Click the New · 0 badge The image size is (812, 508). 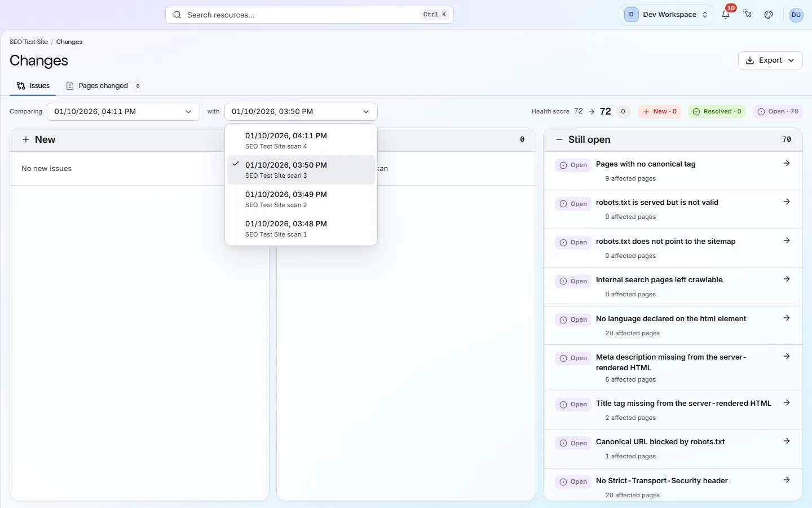pos(660,112)
